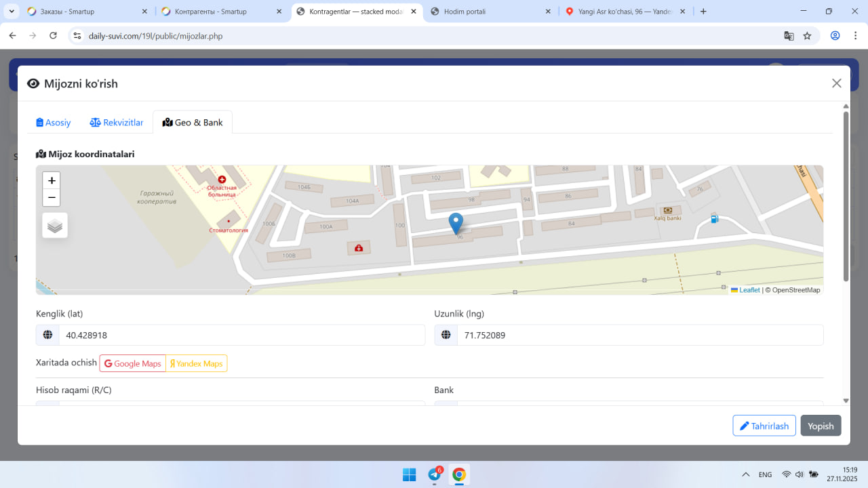This screenshot has height=488, width=868.
Task: Click the browser translate page icon
Action: point(789,36)
